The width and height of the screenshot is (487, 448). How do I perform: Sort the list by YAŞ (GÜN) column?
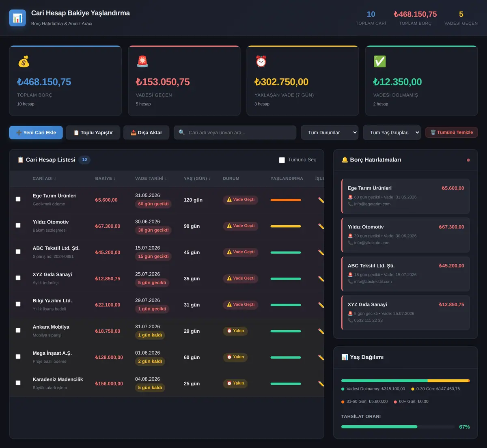197,179
